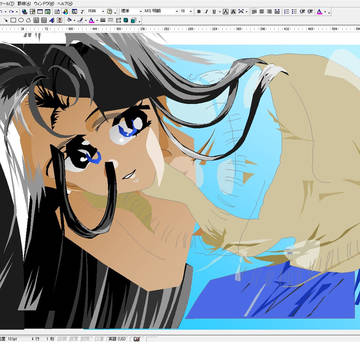Image resolution: width=360 pixels, height=360 pixels.
Task: Click the Character Shading icon
Action: point(233,12)
